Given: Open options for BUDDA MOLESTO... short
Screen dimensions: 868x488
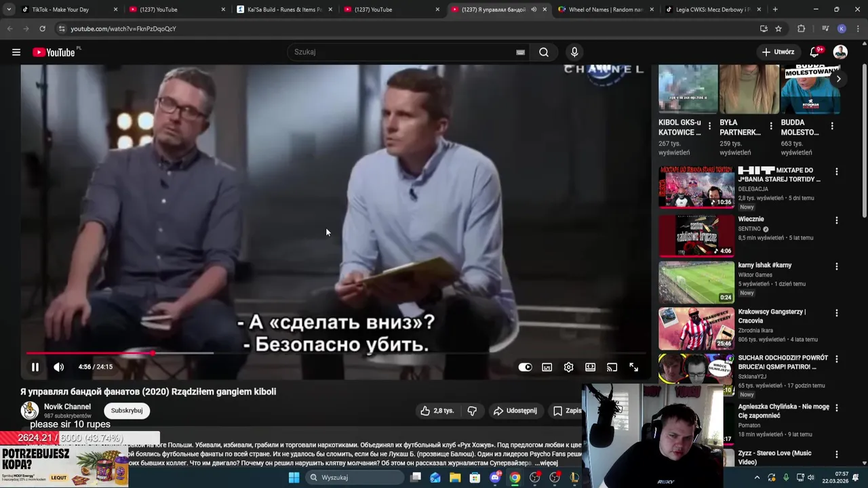Looking at the screenshot, I should 831,126.
